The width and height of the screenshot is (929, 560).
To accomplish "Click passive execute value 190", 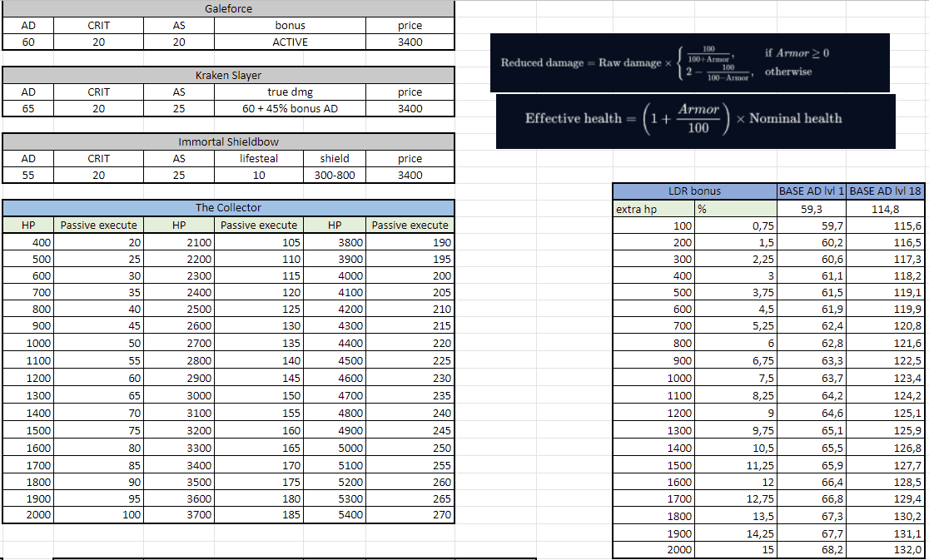I will tap(410, 242).
